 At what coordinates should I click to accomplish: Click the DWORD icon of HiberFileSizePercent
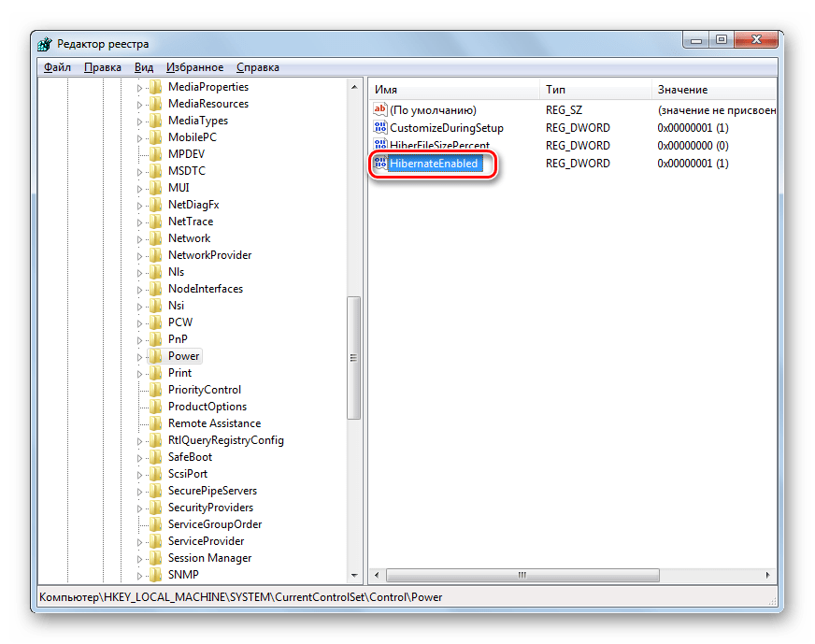click(380, 145)
